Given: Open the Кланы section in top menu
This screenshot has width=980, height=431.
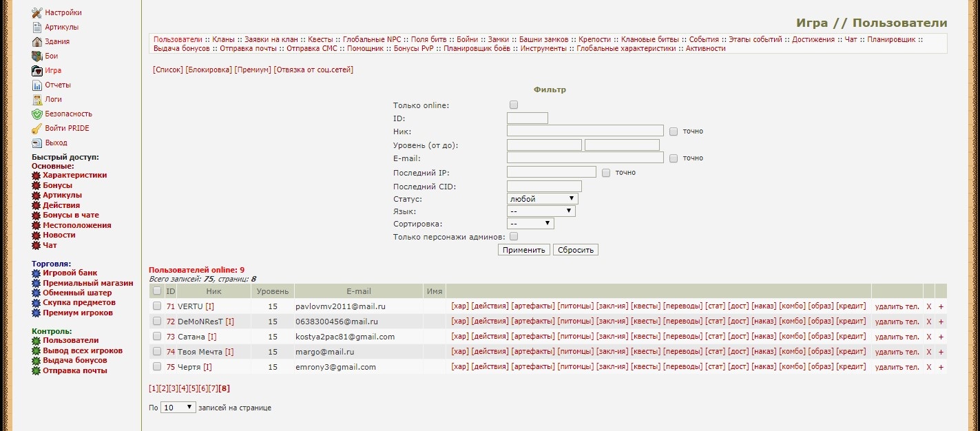Looking at the screenshot, I should click(x=223, y=40).
